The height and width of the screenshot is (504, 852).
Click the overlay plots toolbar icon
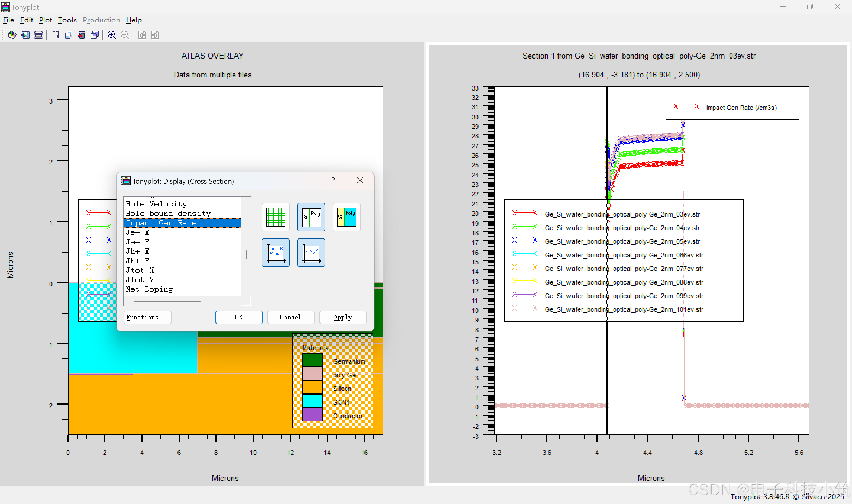pos(95,35)
